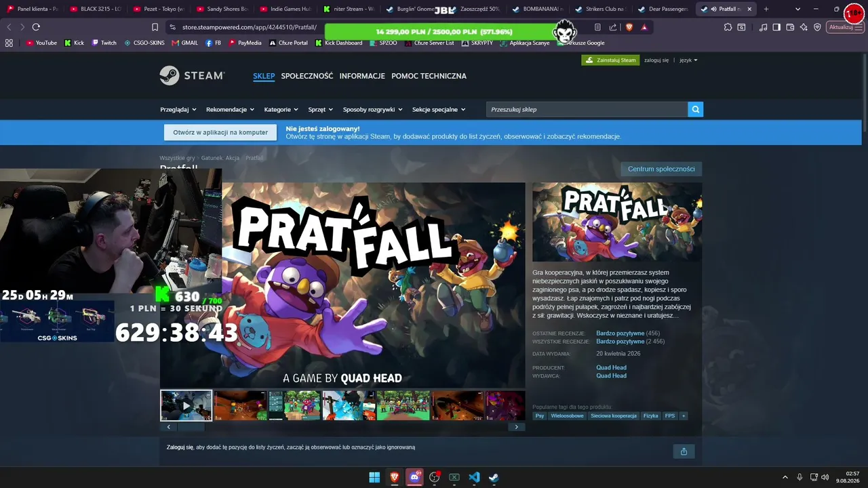Switch to the Strikers Club browser tab
868x488 pixels.
tap(602, 9)
